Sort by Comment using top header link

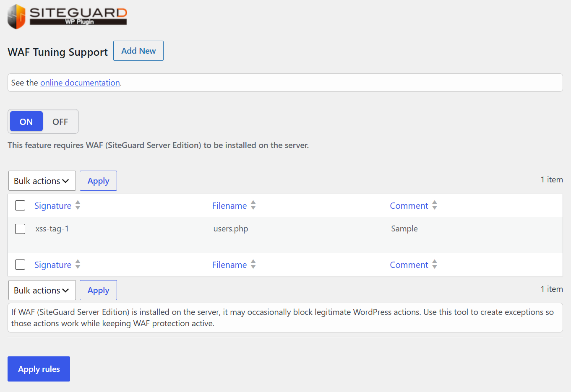coord(409,205)
